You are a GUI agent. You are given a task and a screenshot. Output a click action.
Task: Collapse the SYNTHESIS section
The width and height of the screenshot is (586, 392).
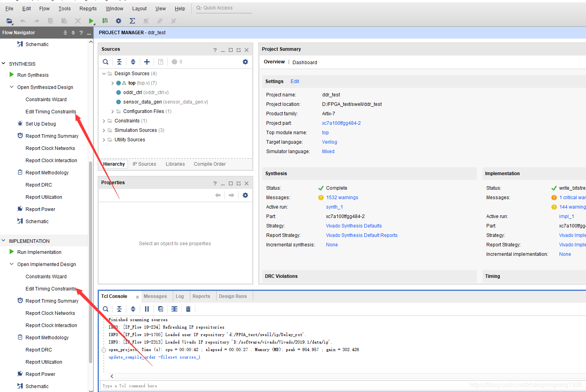coord(4,63)
